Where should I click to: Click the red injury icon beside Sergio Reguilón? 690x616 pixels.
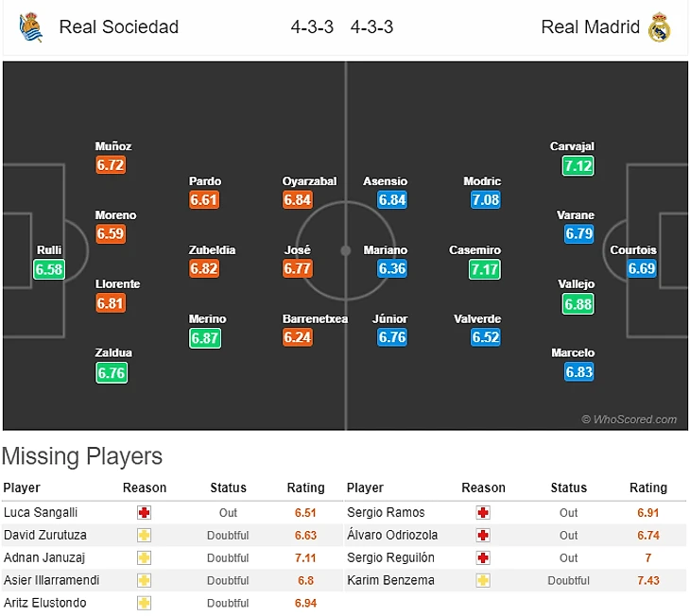coord(483,557)
